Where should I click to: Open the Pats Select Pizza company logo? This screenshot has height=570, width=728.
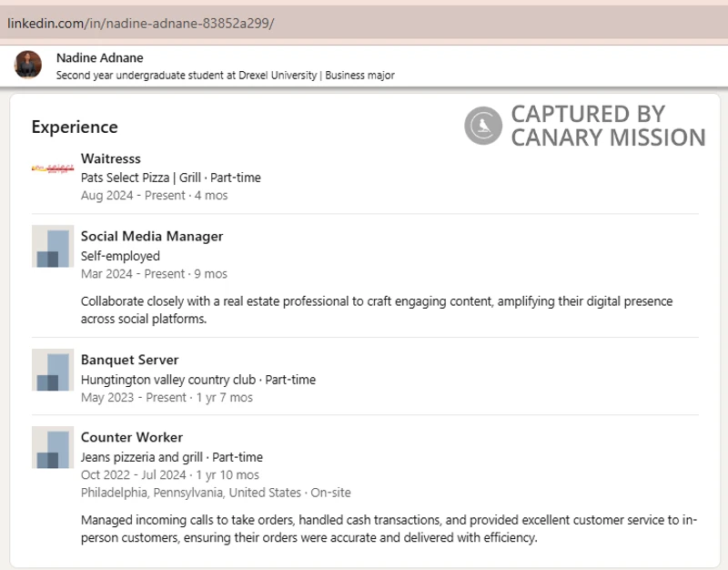click(x=53, y=168)
